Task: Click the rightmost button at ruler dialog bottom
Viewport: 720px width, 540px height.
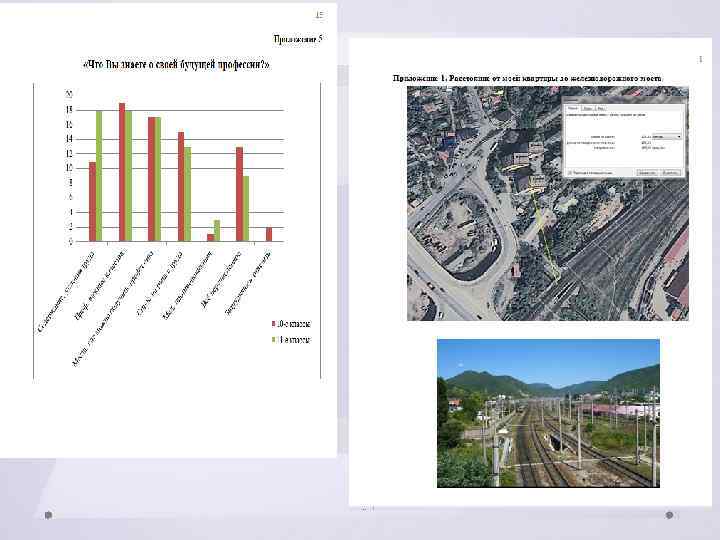Action: pyautogui.click(x=671, y=173)
